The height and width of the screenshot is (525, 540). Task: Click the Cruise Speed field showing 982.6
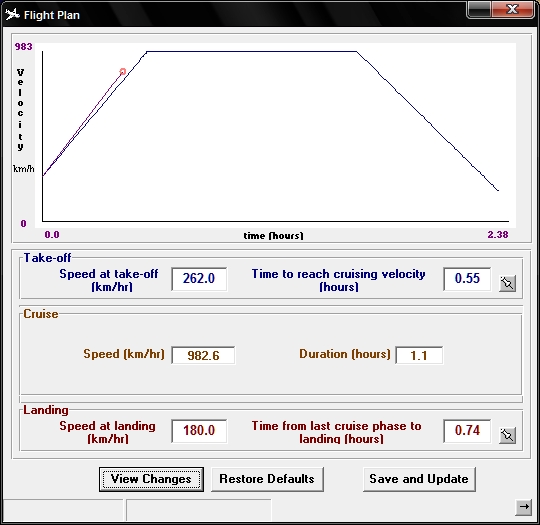point(203,355)
